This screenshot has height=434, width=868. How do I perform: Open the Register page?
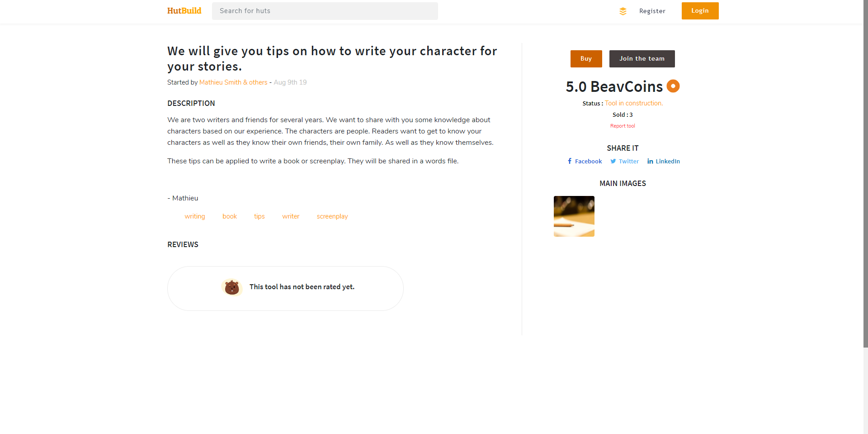[x=652, y=11]
